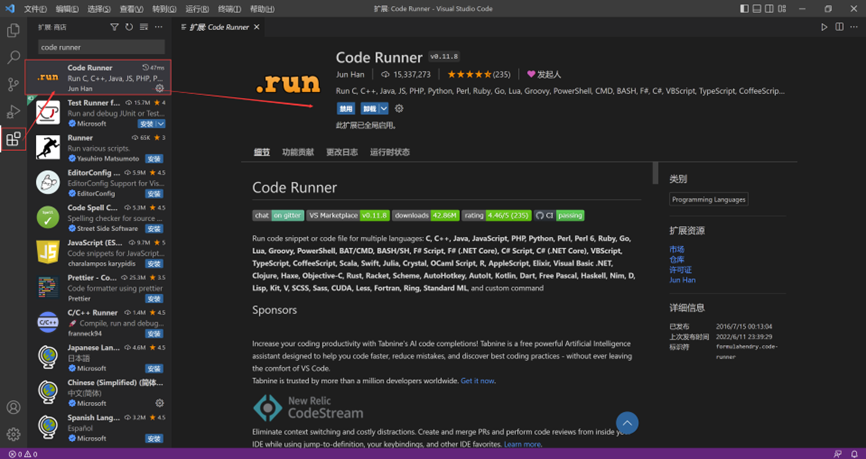
Task: Open notifications bell in status bar
Action: [x=854, y=454]
